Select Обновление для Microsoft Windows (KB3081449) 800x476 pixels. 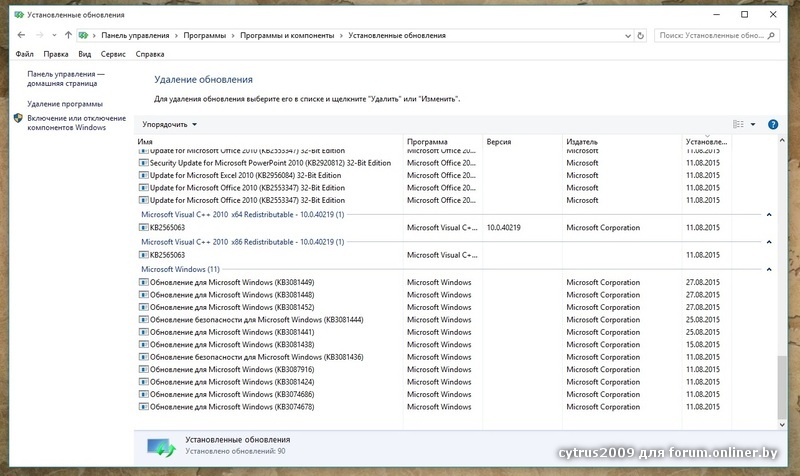point(232,283)
